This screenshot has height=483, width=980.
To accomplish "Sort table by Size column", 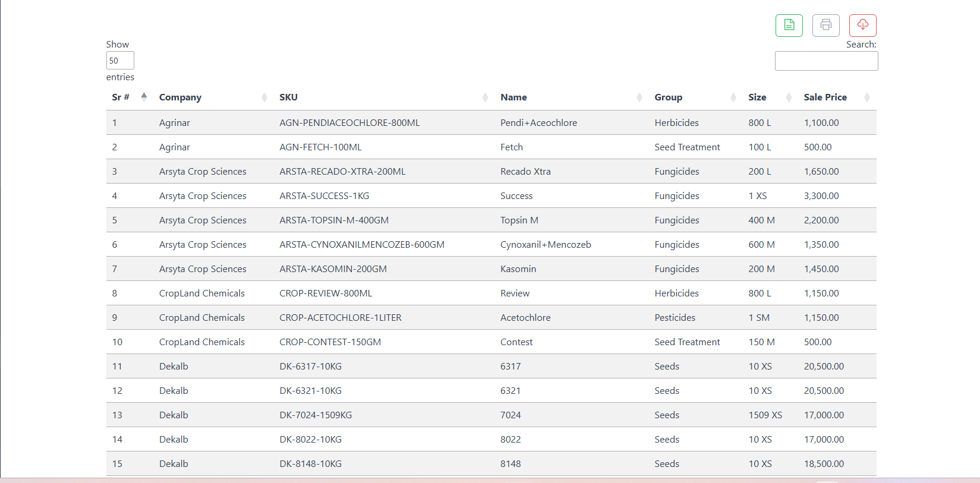I will [770, 97].
